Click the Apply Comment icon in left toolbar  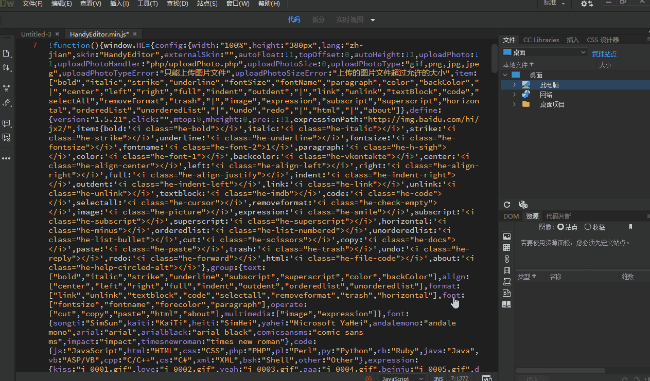point(6,124)
